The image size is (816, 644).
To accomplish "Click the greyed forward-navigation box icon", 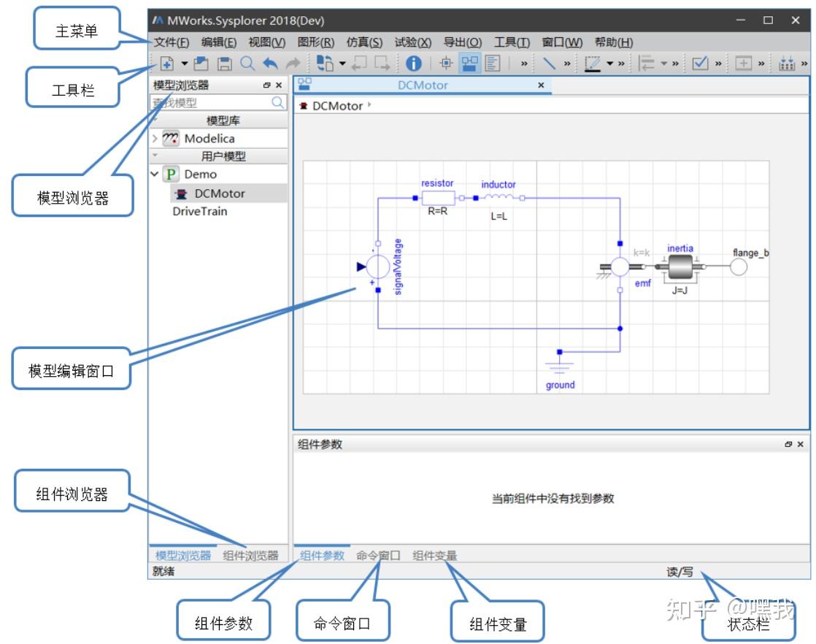I will pyautogui.click(x=382, y=64).
